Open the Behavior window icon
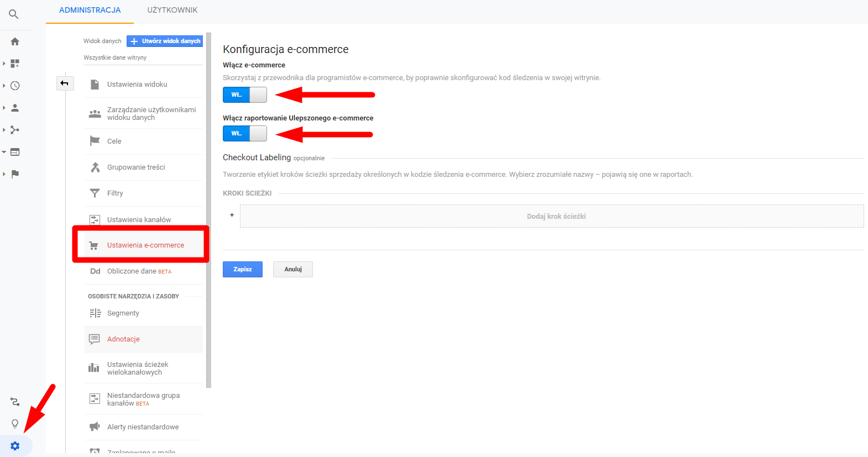868x457 pixels. (x=15, y=152)
